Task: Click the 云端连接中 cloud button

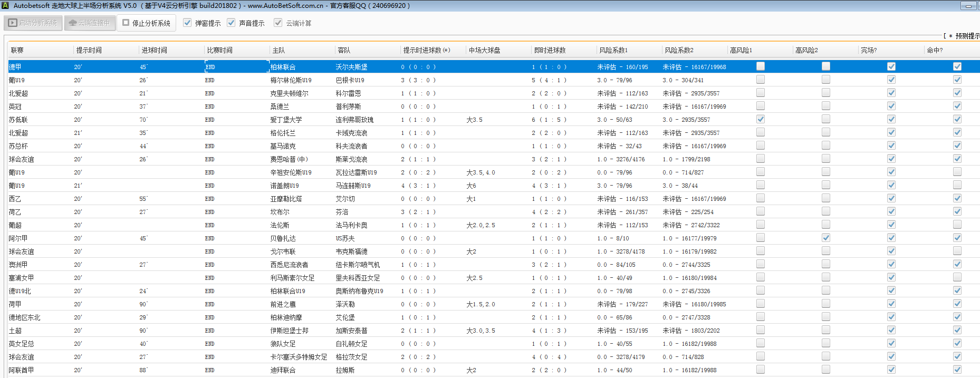Action: tap(90, 23)
